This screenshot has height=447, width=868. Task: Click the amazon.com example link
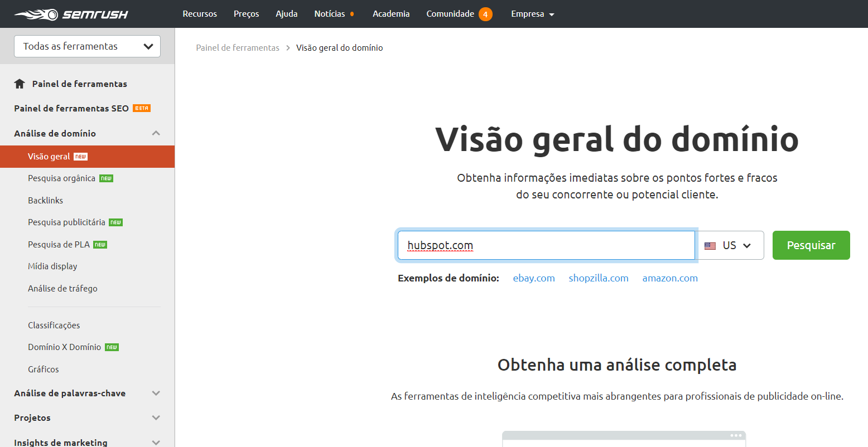click(670, 278)
